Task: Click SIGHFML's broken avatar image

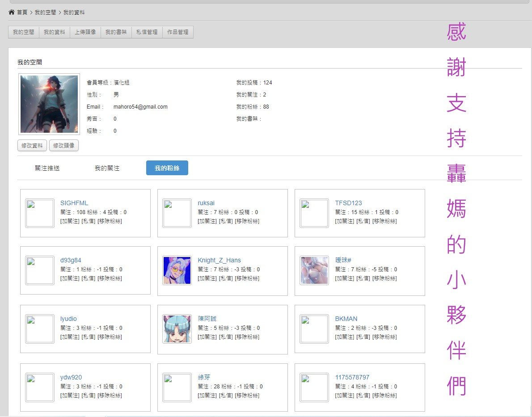Action: [40, 213]
